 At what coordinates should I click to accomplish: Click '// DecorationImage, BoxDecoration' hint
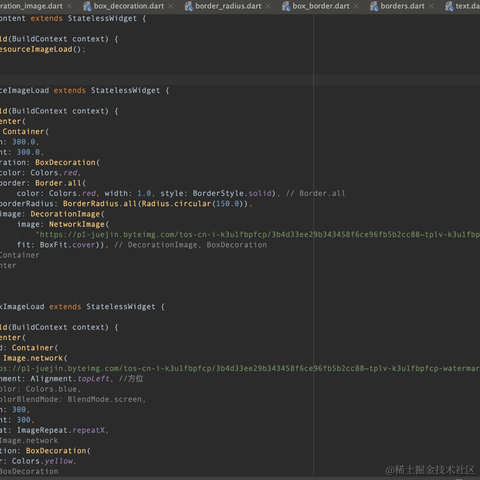coord(190,245)
